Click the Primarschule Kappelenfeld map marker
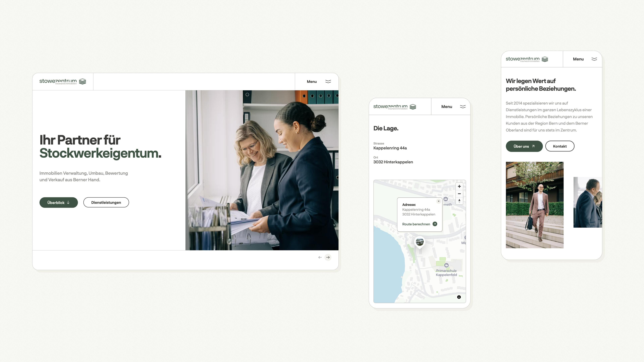644x362 pixels. pyautogui.click(x=446, y=265)
